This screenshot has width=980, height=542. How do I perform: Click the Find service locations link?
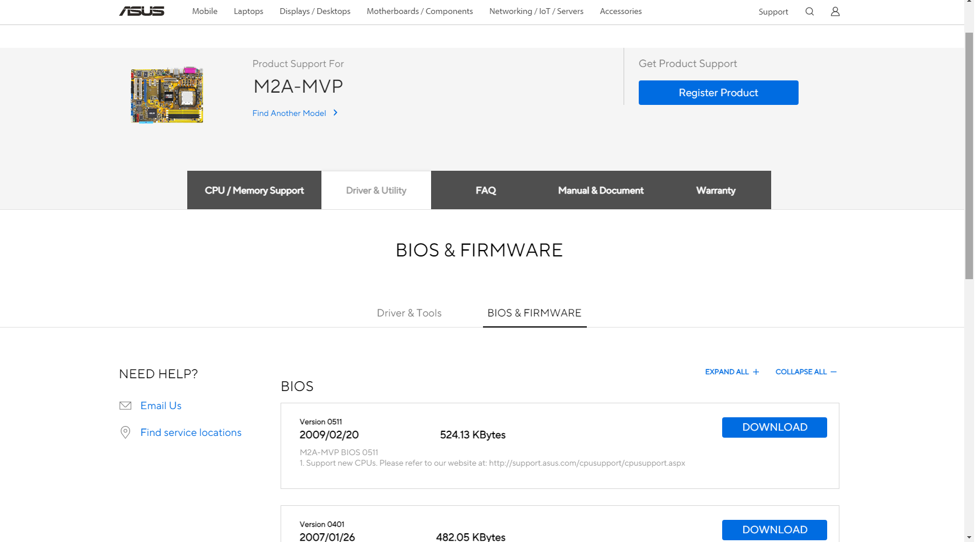click(191, 432)
